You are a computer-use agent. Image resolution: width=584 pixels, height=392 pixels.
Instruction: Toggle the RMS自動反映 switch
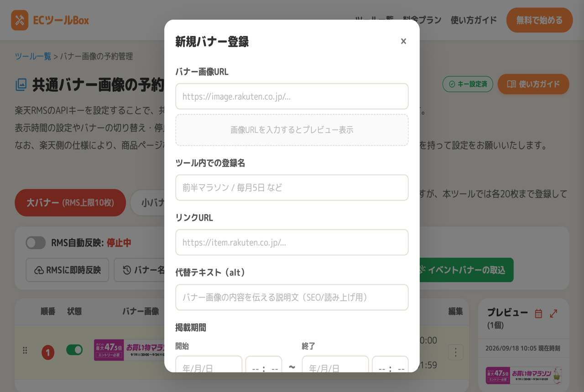36,243
